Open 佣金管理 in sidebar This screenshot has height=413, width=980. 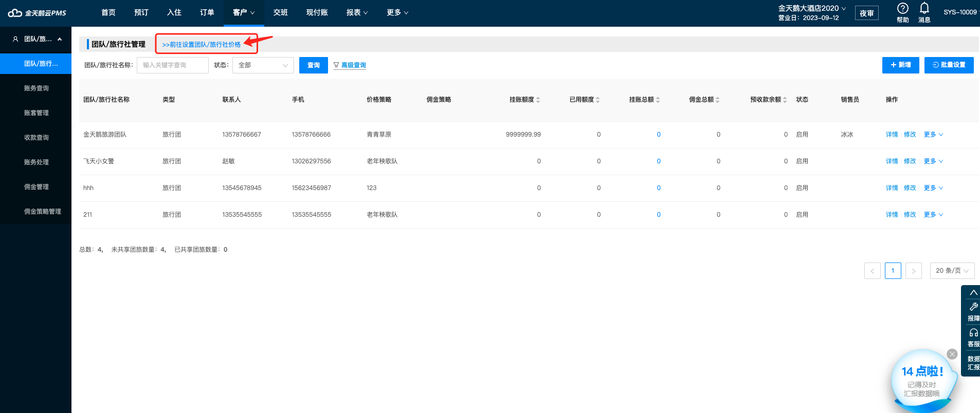pos(36,187)
